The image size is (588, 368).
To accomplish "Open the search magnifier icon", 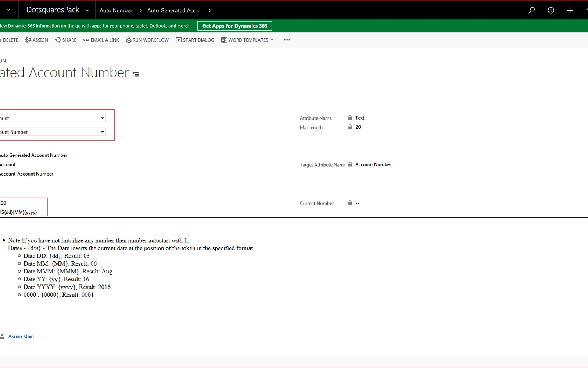I will pyautogui.click(x=531, y=10).
